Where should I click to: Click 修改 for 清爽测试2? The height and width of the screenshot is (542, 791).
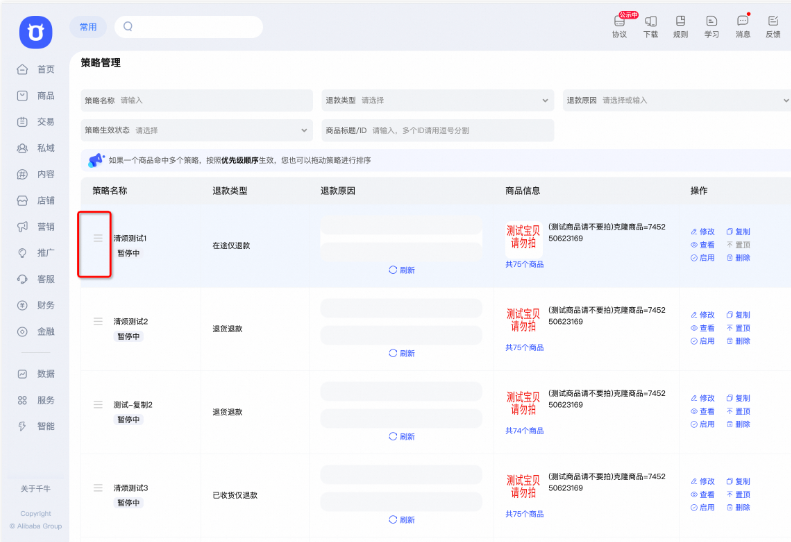click(x=703, y=315)
